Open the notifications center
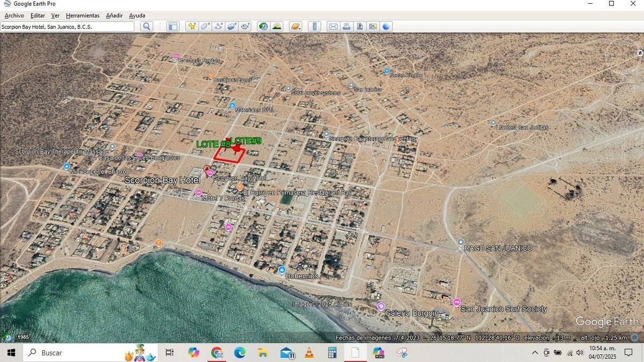The height and width of the screenshot is (362, 644). (628, 352)
